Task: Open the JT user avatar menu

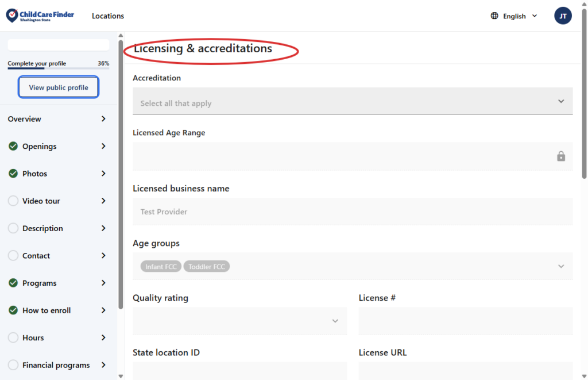Action: (563, 16)
